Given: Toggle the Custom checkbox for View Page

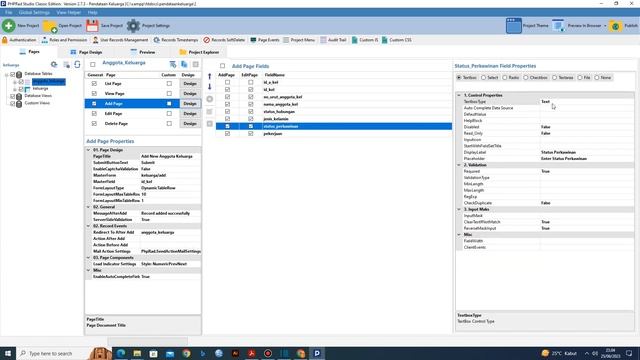Looking at the screenshot, I should [169, 93].
